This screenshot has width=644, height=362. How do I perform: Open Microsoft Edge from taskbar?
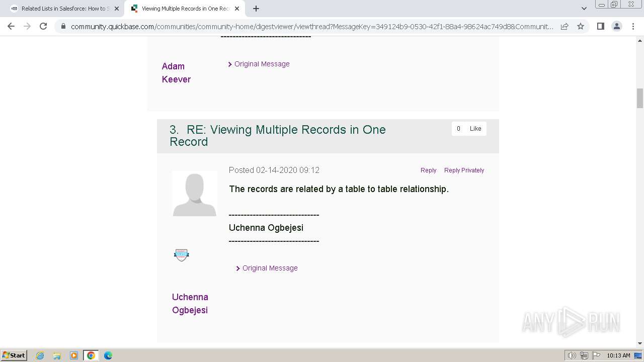coord(108,355)
